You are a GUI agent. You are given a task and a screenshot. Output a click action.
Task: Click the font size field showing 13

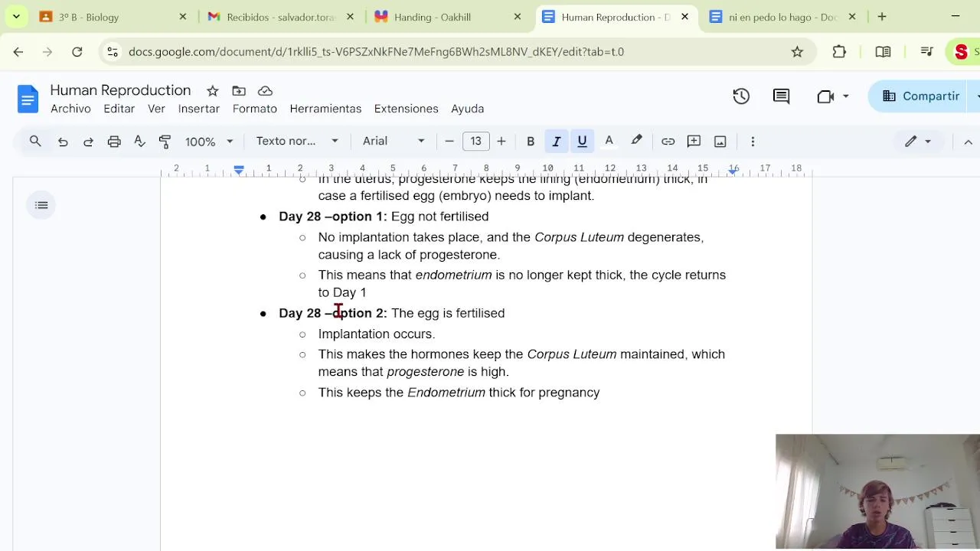tap(475, 142)
